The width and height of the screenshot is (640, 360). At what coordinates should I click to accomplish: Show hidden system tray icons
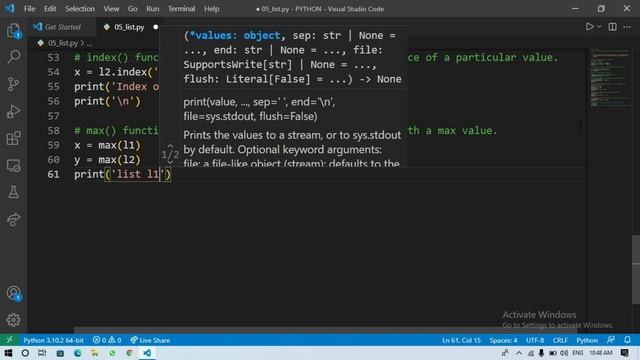pyautogui.click(x=519, y=353)
